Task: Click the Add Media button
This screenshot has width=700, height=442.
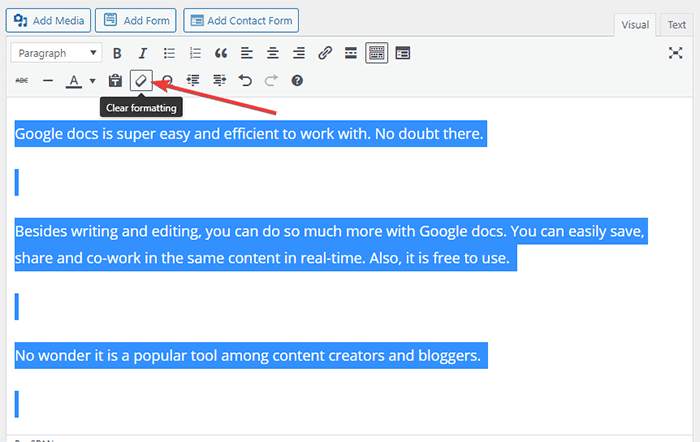Action: 50,20
